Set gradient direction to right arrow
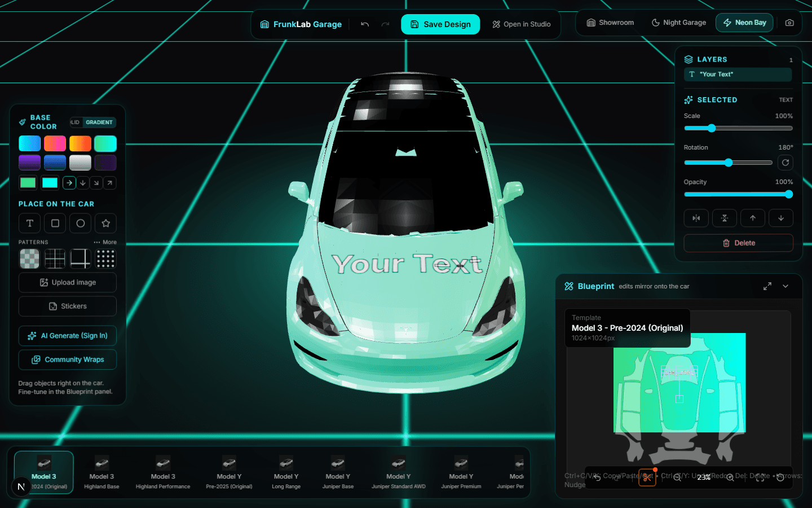Image resolution: width=812 pixels, height=508 pixels. 69,183
